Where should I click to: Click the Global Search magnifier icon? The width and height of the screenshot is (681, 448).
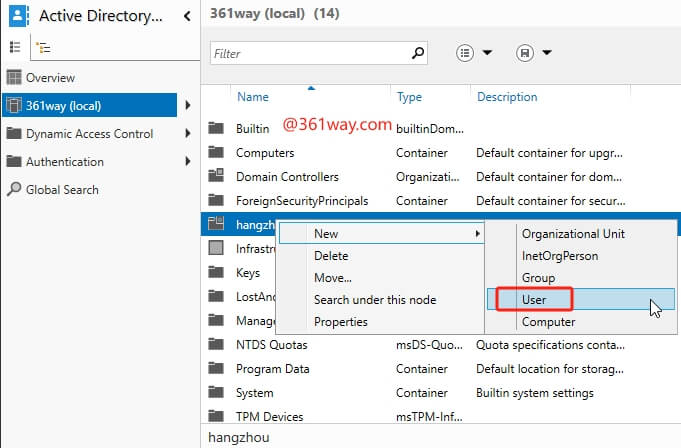click(14, 190)
